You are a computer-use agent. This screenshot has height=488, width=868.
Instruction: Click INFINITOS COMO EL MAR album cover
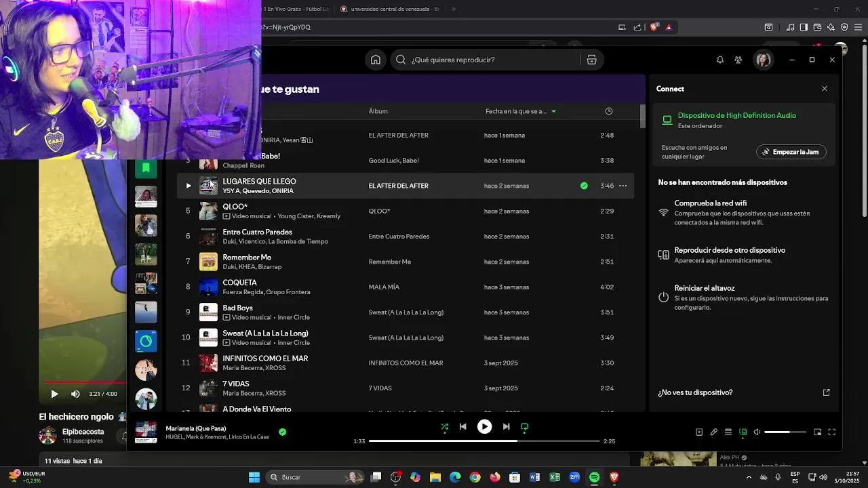[x=208, y=363]
